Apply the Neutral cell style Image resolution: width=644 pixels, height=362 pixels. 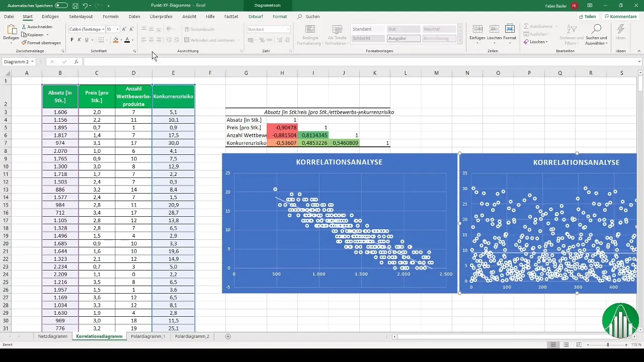439,29
